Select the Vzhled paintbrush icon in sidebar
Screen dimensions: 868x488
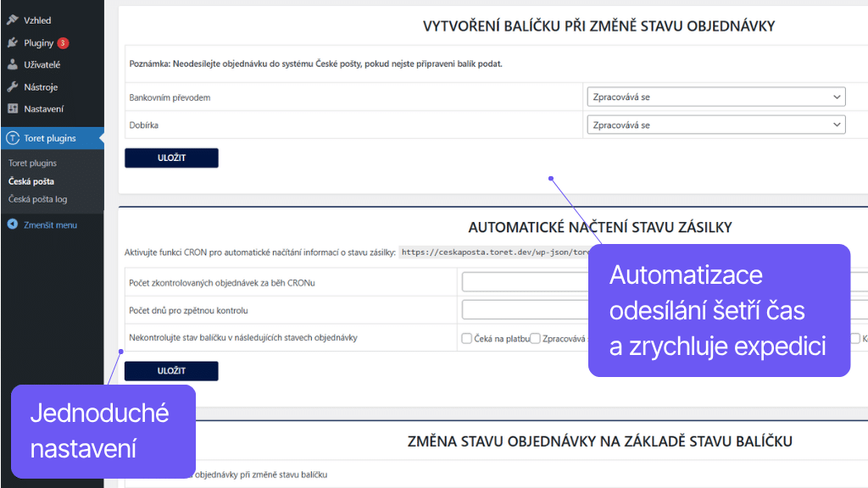tap(13, 19)
